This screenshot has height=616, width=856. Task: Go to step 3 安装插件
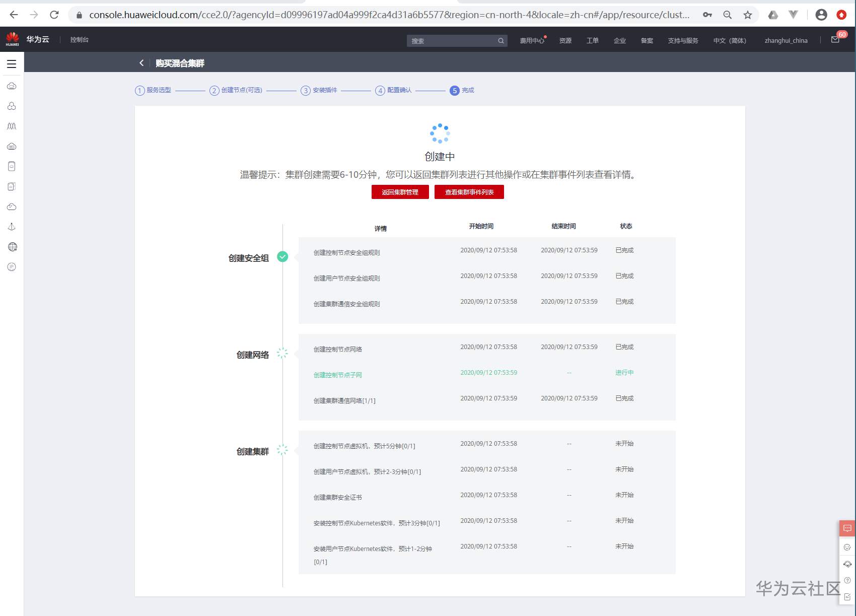(319, 90)
